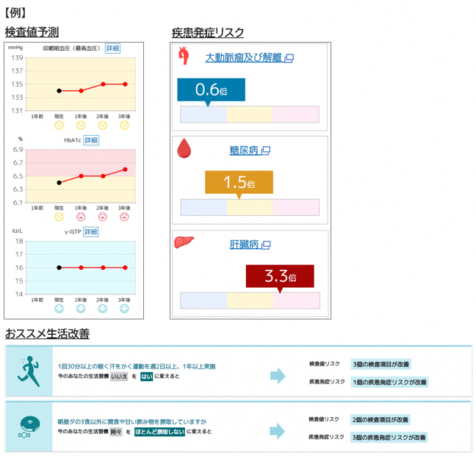Click blood pressure face icon under 3年後
476x456 pixels.
pyautogui.click(x=124, y=125)
